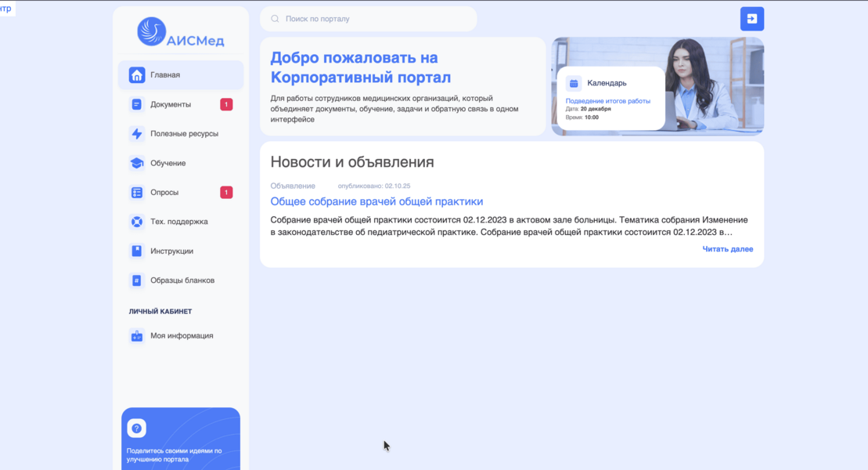Click the red notification badge next to Документы
The height and width of the screenshot is (470, 868).
tap(226, 104)
